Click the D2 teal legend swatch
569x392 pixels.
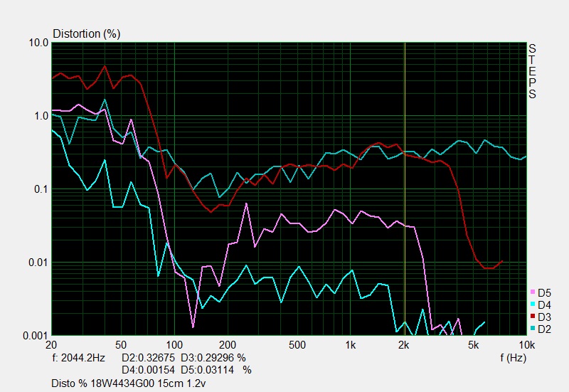pos(532,328)
